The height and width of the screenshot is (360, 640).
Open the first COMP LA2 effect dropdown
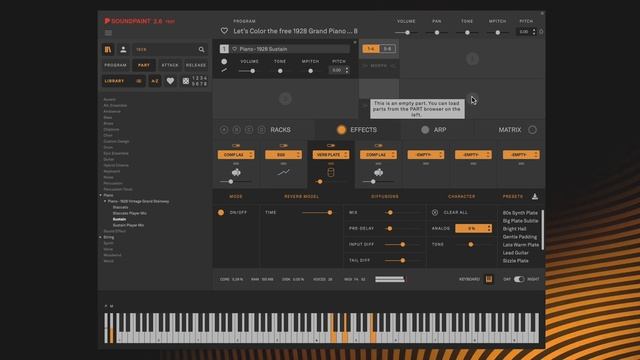tap(236, 155)
